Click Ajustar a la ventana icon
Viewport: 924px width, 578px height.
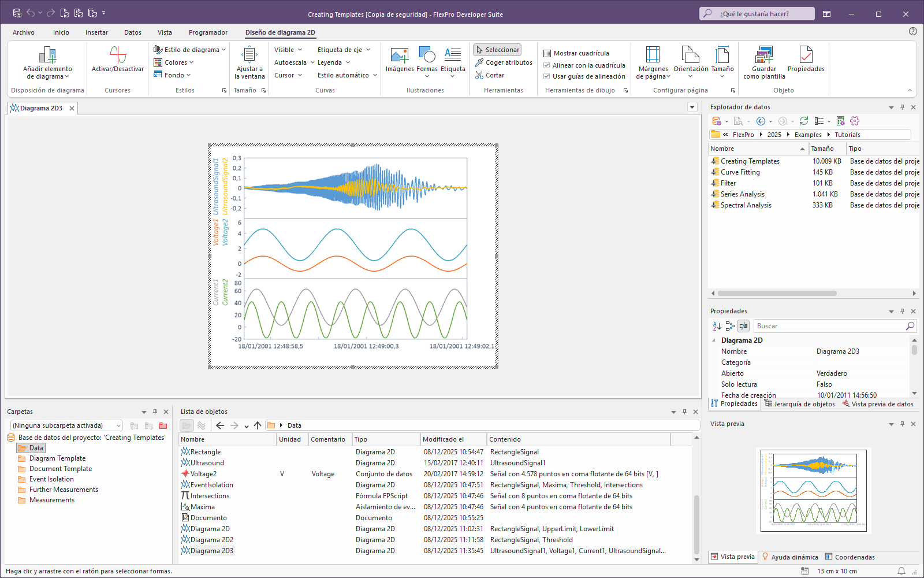point(249,55)
